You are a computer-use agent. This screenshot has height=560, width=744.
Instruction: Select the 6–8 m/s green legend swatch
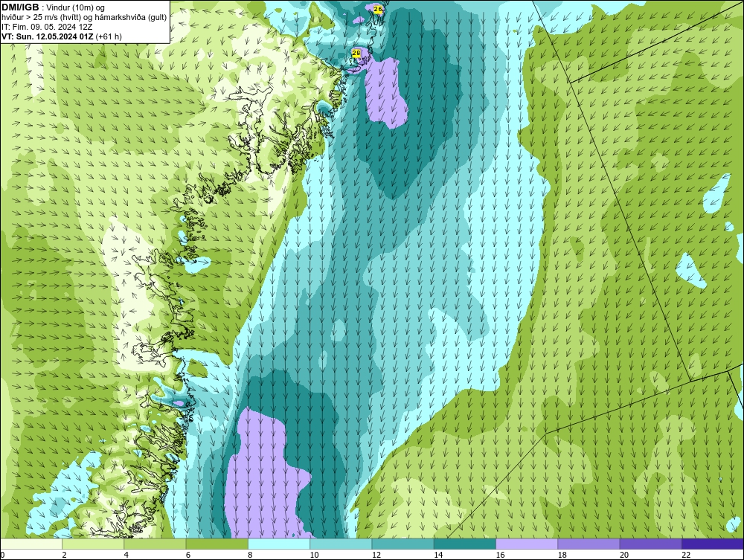point(217,544)
